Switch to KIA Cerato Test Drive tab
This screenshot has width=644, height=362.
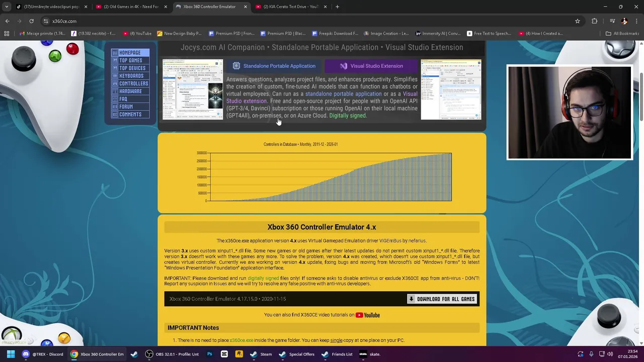[291, 7]
